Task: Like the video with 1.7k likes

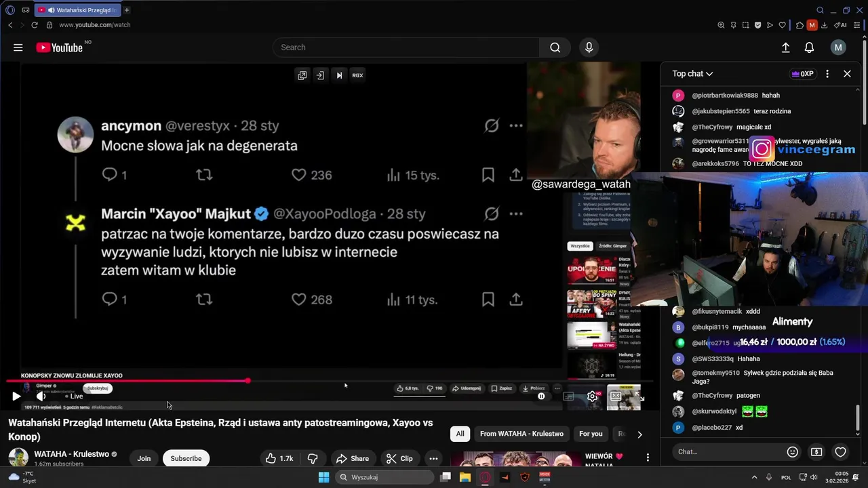Action: click(279, 458)
